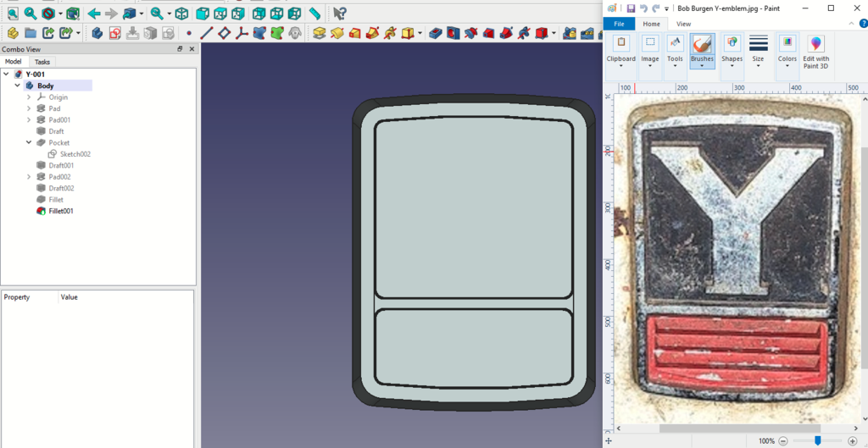Image resolution: width=868 pixels, height=448 pixels.
Task: Click the grey forward navigation arrow
Action: click(x=111, y=14)
